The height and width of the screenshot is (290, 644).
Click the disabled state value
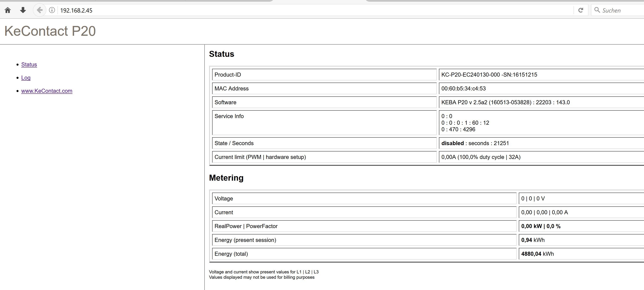[x=452, y=143]
